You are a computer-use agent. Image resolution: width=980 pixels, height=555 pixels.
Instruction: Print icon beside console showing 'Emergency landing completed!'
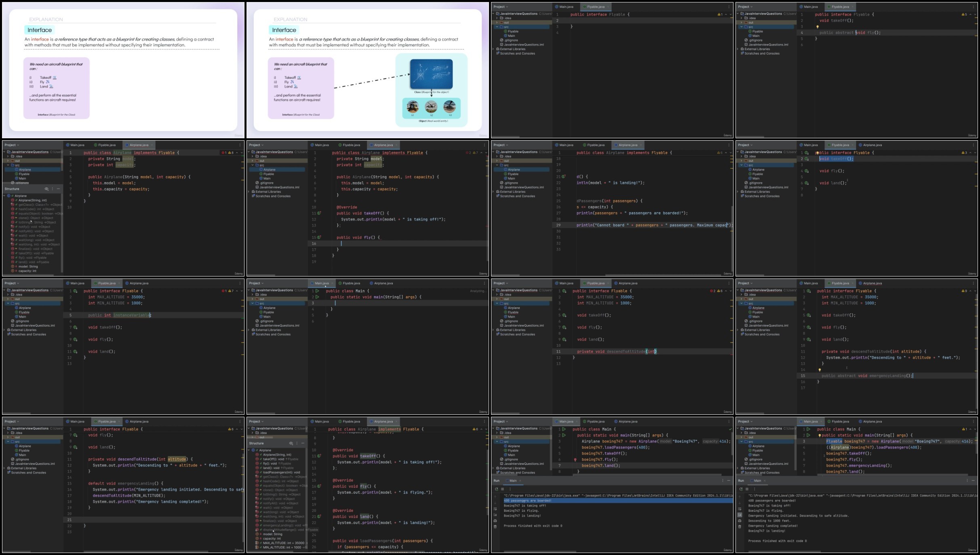coord(740,521)
